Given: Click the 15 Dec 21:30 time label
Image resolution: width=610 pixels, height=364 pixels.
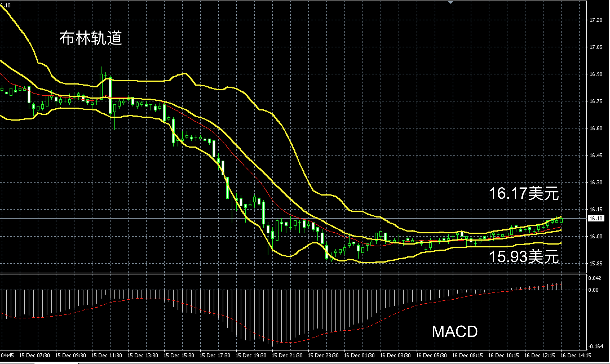Looking at the screenshot, I should [x=287, y=355].
